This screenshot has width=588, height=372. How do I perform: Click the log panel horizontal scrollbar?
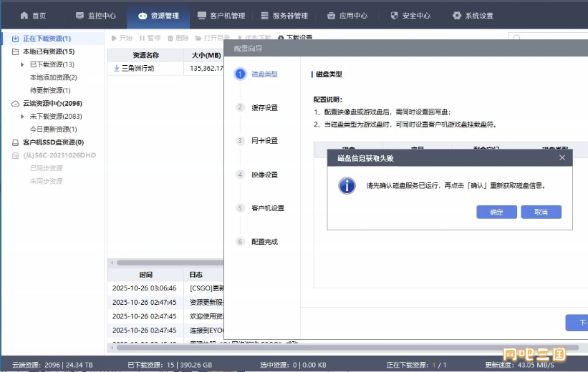347,347
